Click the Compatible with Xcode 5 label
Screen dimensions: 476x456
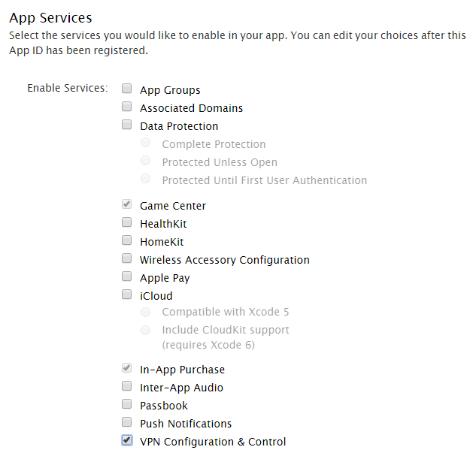click(x=226, y=312)
